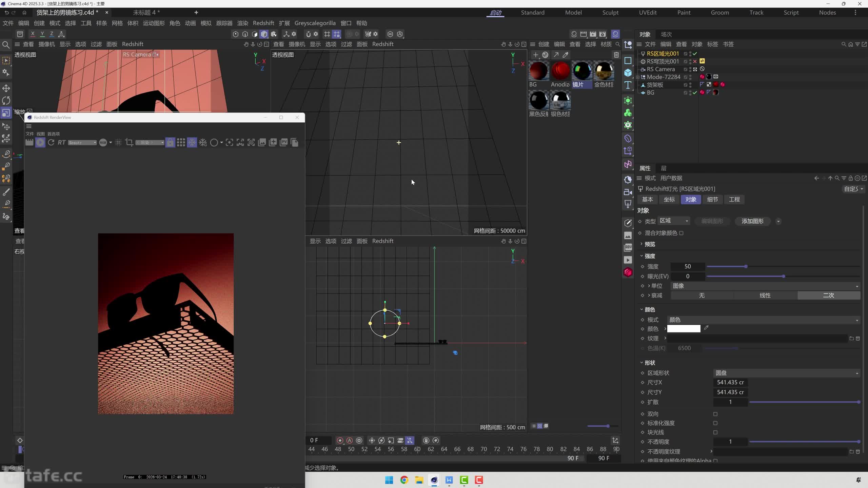
Task: Switch to the 坐标 attribute tab
Action: [669, 200]
